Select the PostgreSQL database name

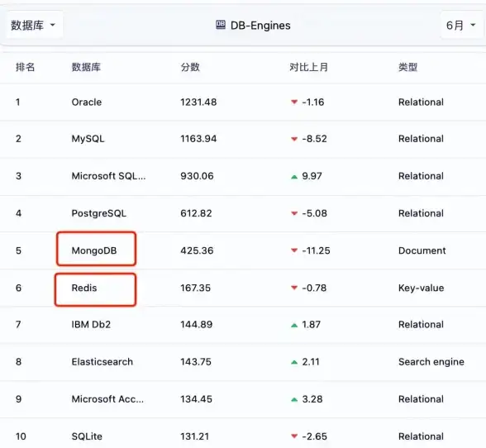coord(99,213)
